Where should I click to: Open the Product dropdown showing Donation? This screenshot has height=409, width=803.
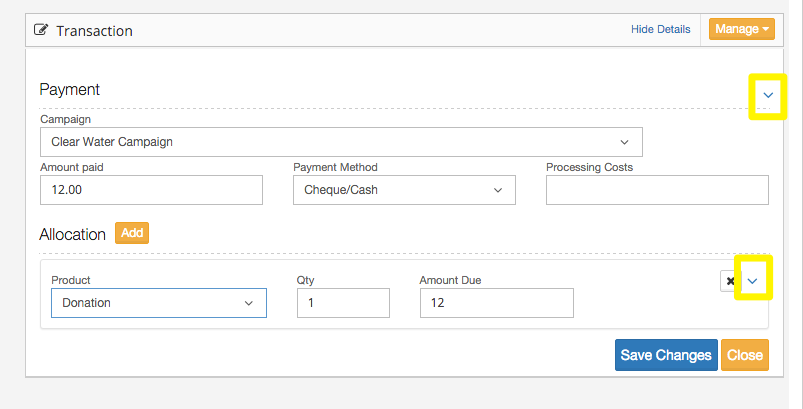tap(158, 303)
